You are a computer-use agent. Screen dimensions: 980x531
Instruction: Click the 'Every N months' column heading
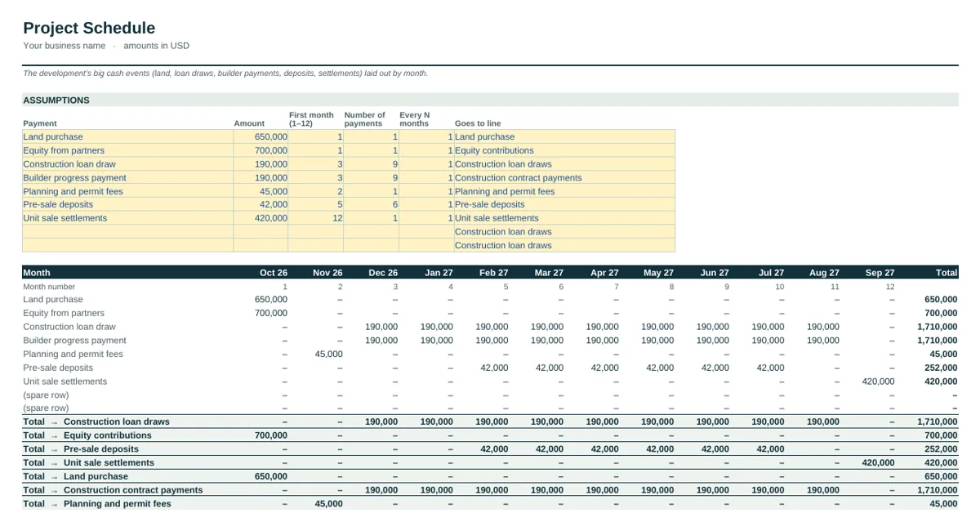(x=415, y=119)
